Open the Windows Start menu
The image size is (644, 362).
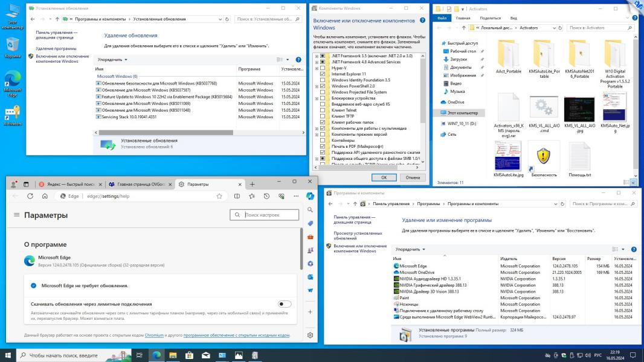[x=8, y=355]
